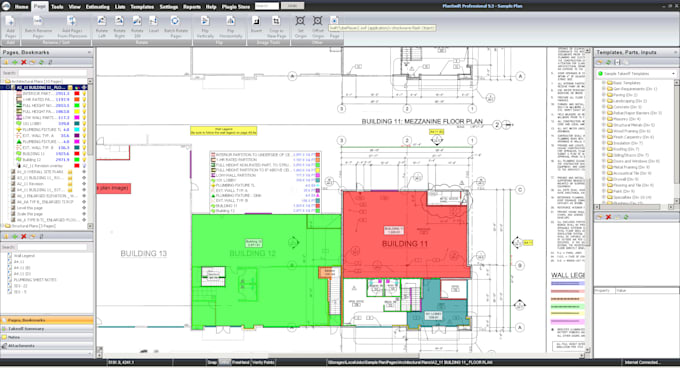Click the refresh icon in Pages toolbar

click(x=41, y=62)
